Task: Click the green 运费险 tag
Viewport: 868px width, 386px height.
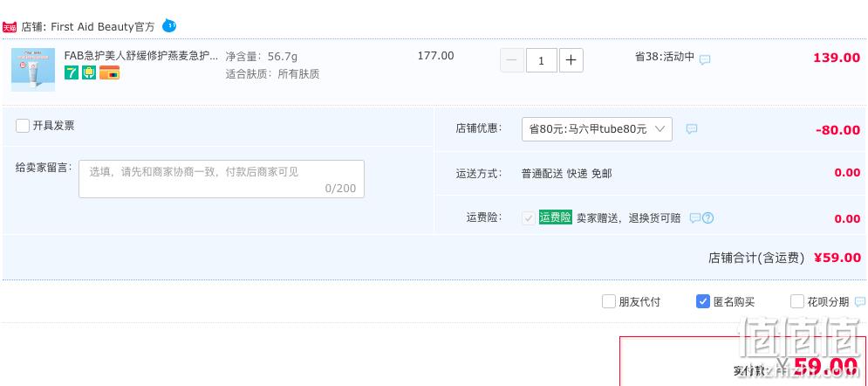Action: pyautogui.click(x=555, y=217)
